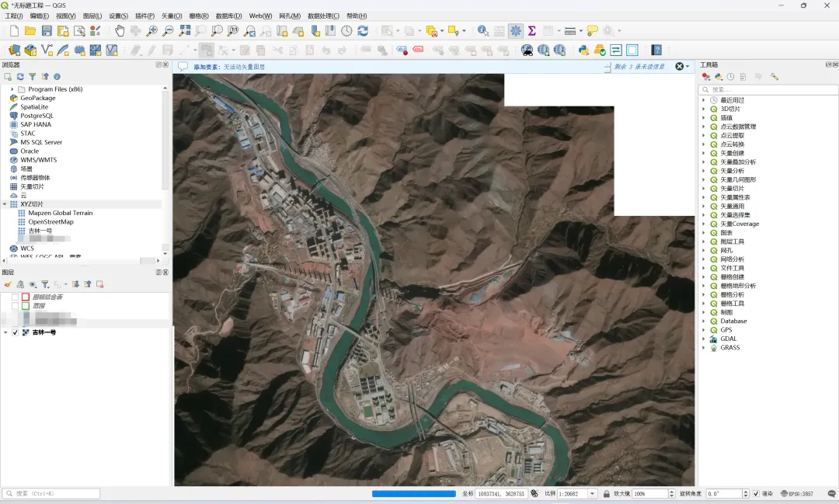Open temporal controller clock icon
The width and height of the screenshot is (839, 504).
346,31
